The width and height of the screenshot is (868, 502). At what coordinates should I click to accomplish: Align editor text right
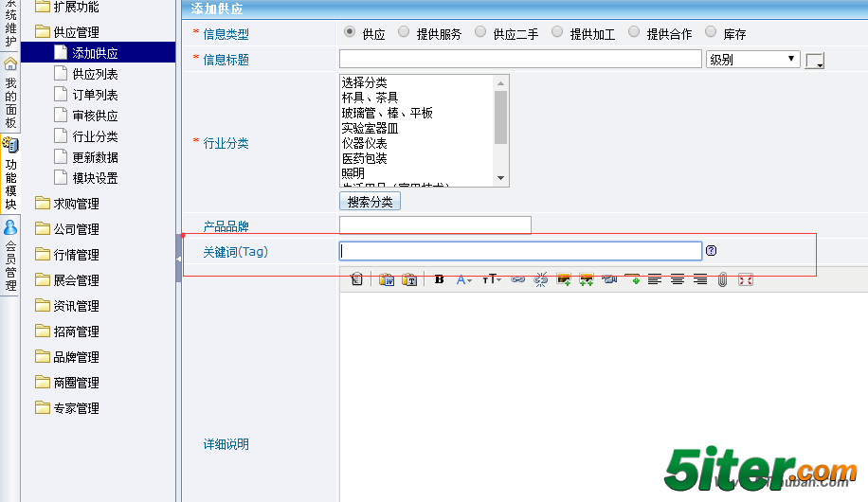700,279
